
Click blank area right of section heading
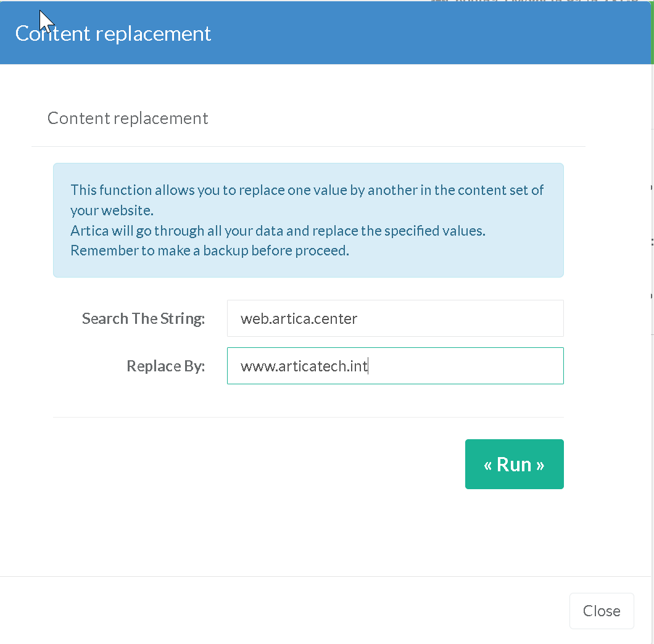(x=401, y=118)
